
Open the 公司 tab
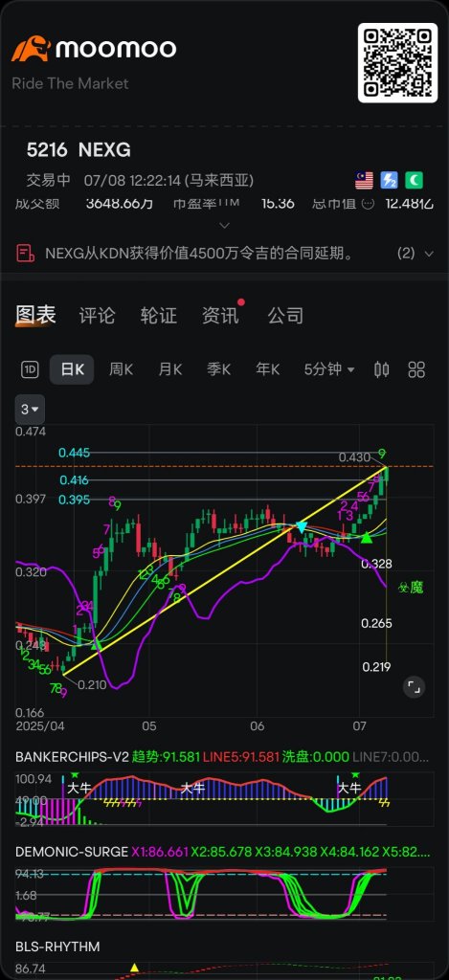coord(286,315)
